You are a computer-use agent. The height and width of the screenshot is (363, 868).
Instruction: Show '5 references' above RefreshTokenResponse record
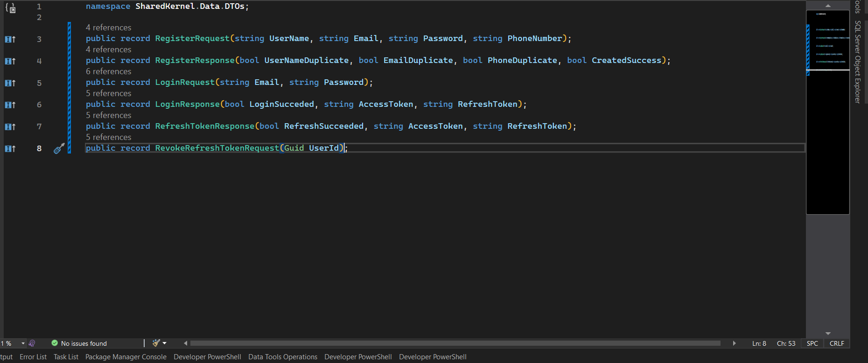pos(109,115)
